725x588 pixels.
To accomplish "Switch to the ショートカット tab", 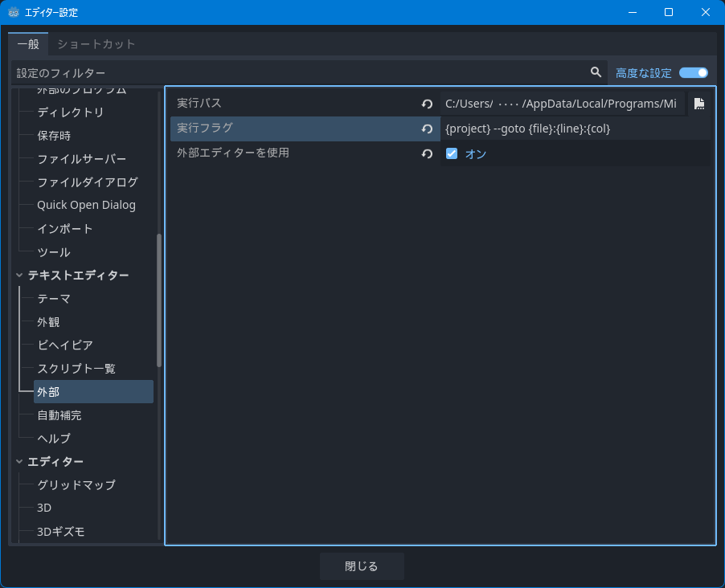I will click(96, 44).
